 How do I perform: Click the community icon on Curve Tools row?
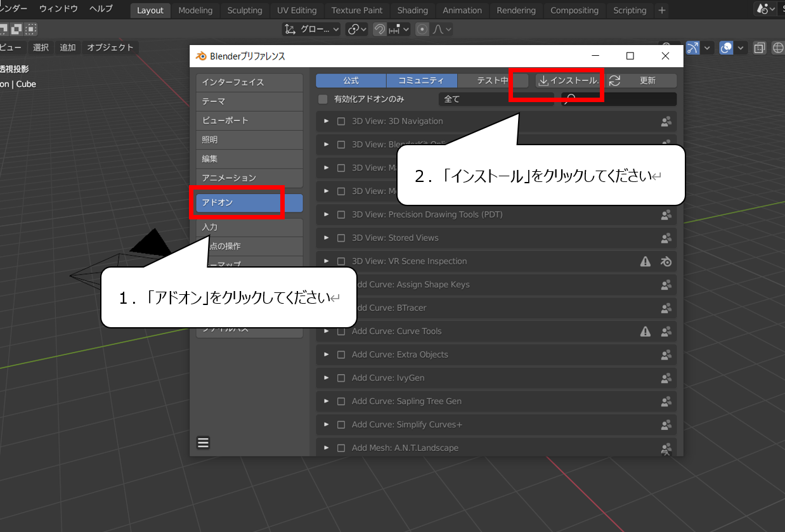(x=666, y=331)
